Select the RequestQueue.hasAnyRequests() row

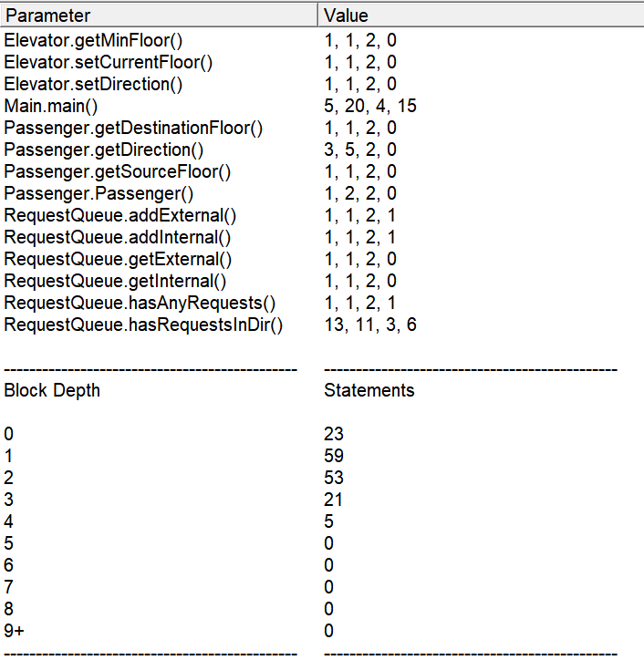[x=322, y=303]
